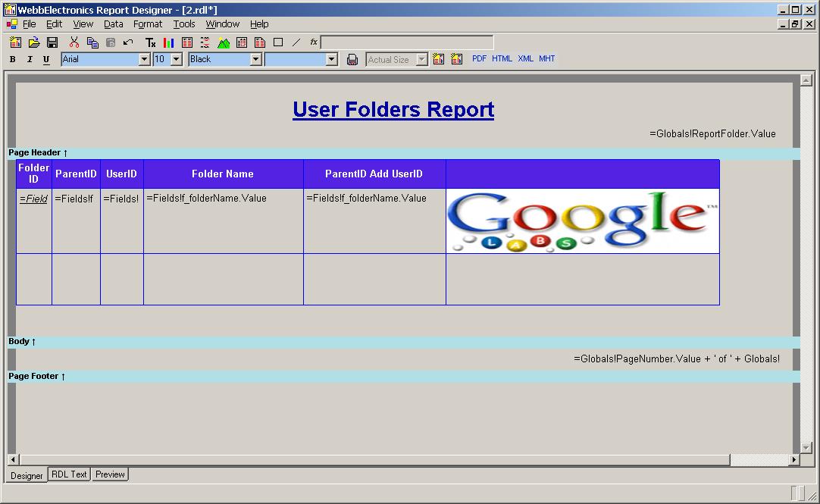
Task: Switch to the Designer tab
Action: 27,475
